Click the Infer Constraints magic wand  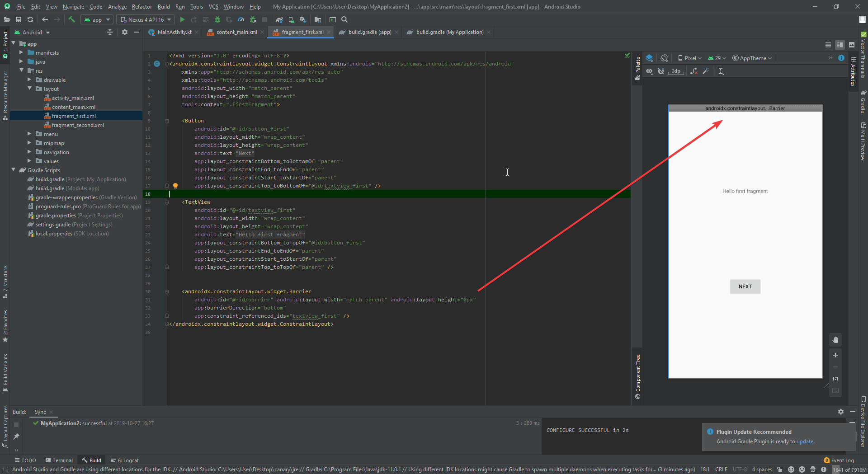point(706,71)
